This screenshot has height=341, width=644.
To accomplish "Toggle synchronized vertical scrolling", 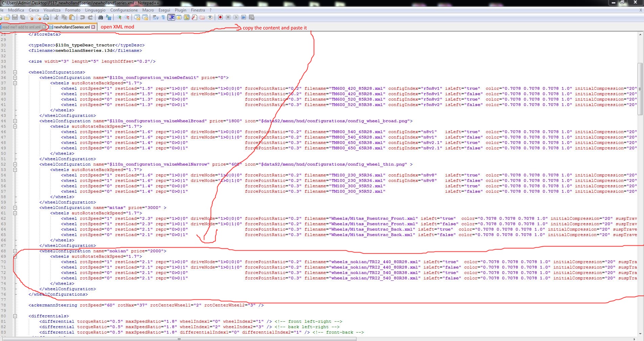I will click(137, 17).
